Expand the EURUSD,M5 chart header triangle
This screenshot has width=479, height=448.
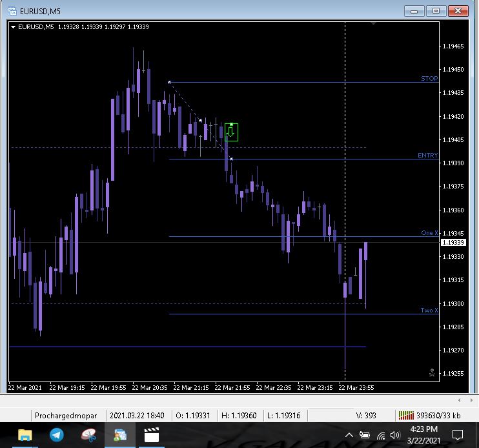coord(13,27)
